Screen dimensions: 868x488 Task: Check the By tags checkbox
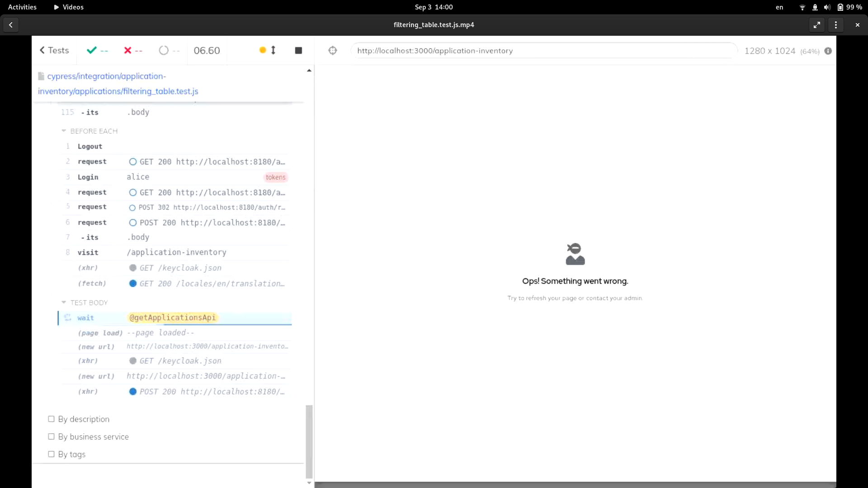(x=51, y=454)
